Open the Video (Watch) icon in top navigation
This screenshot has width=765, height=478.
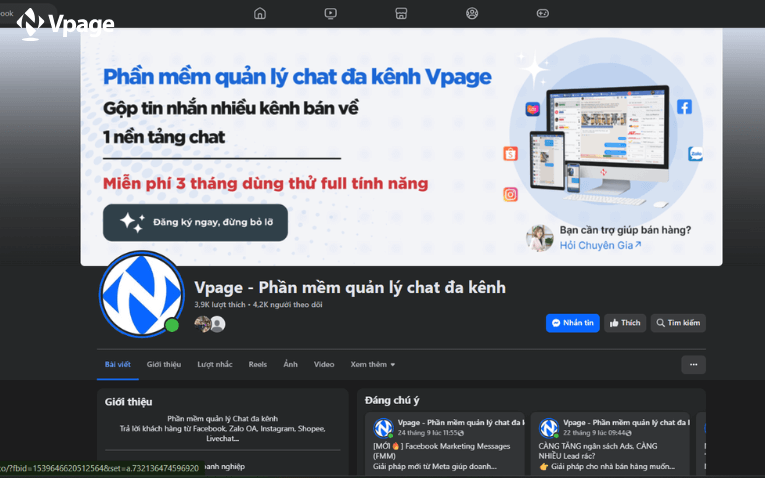click(x=330, y=13)
